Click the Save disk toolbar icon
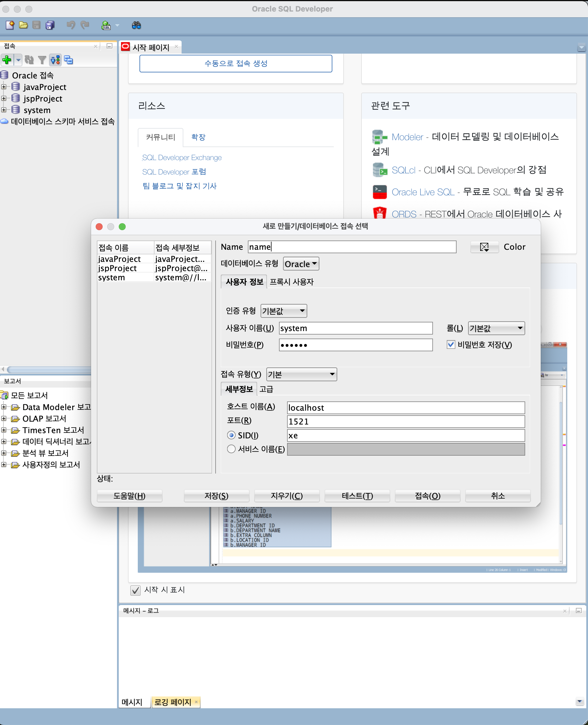The height and width of the screenshot is (725, 588). (x=36, y=25)
